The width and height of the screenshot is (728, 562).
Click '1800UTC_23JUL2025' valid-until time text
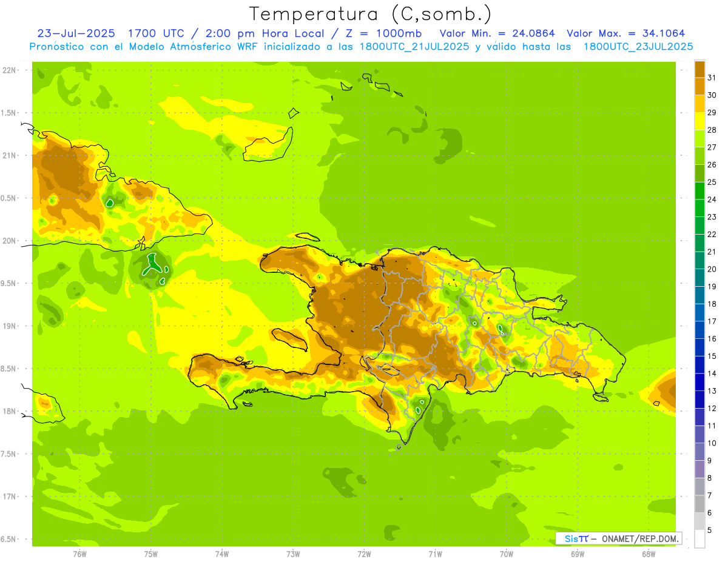[638, 46]
